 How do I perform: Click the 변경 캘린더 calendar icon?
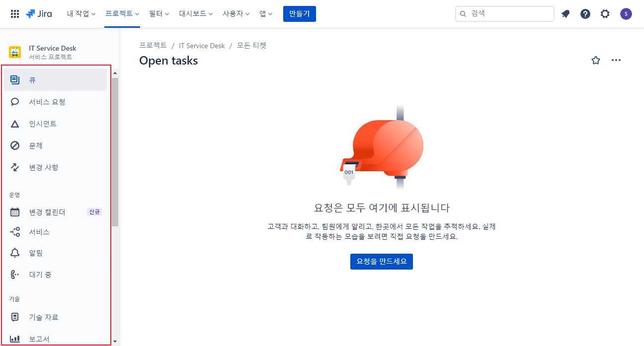tap(15, 212)
